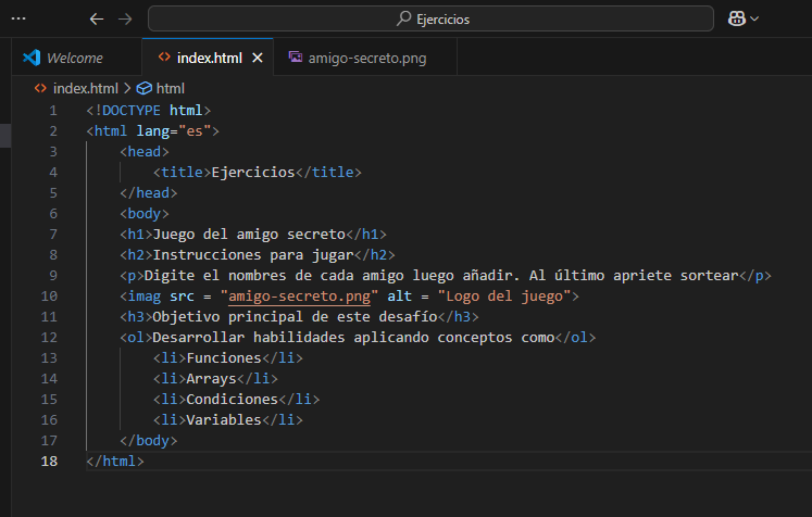Click line number 1 in the gutter
Screen dimensions: 812x517
click(x=53, y=111)
